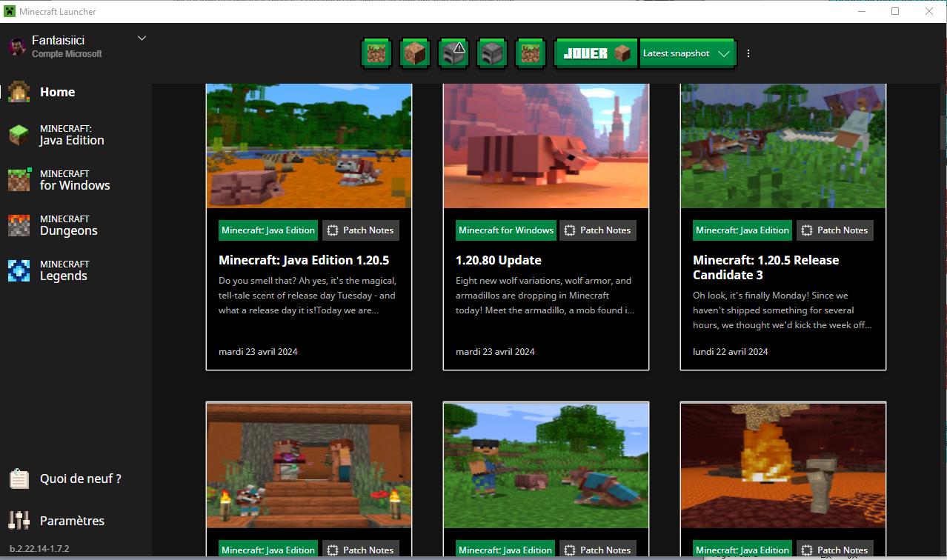
Task: Open the Minecraft: Java Edition 1.20.5 article title
Action: [304, 260]
